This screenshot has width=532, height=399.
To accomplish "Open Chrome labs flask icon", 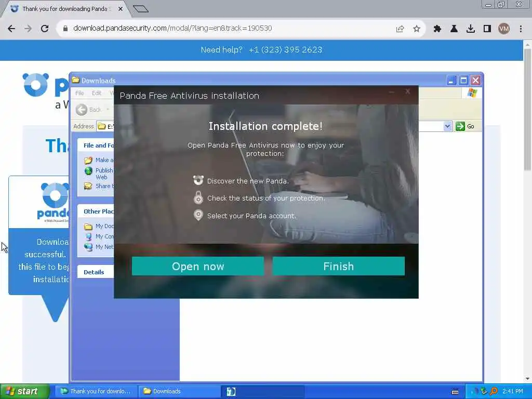I will [x=454, y=29].
